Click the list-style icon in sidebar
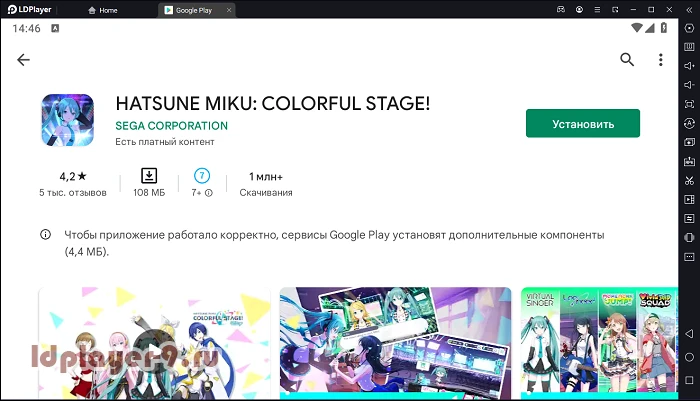Image resolution: width=700 pixels, height=401 pixels. click(x=689, y=218)
